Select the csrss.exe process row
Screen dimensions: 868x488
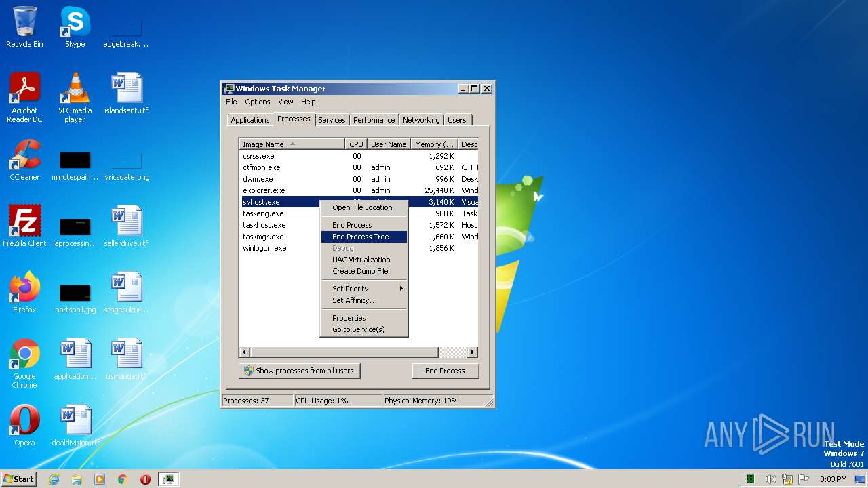tap(359, 156)
